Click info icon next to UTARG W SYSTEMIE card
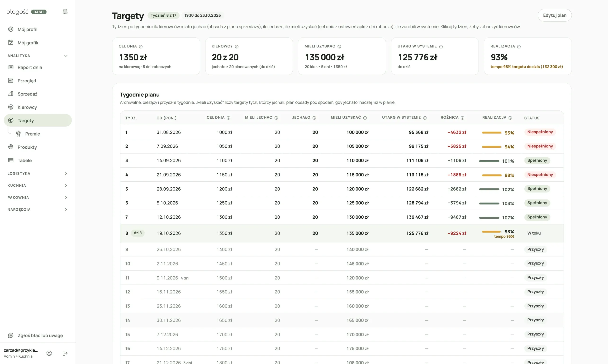608x364 pixels. [x=441, y=47]
